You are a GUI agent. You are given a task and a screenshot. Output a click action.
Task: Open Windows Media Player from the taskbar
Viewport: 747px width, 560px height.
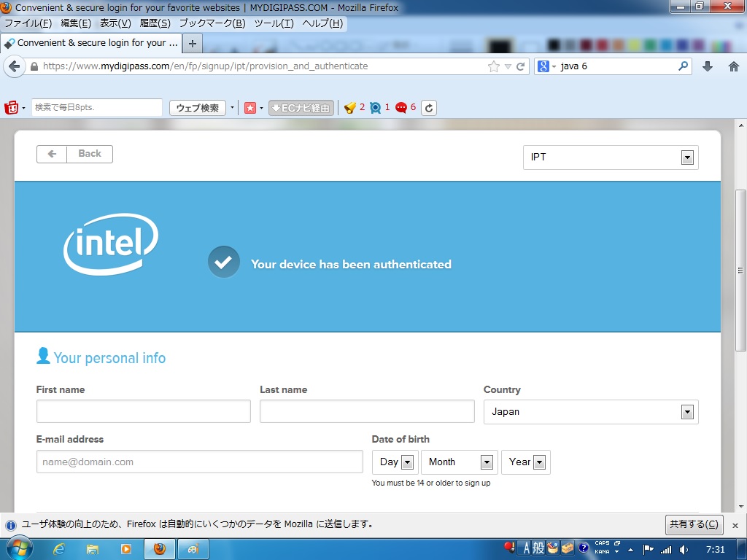pos(125,549)
